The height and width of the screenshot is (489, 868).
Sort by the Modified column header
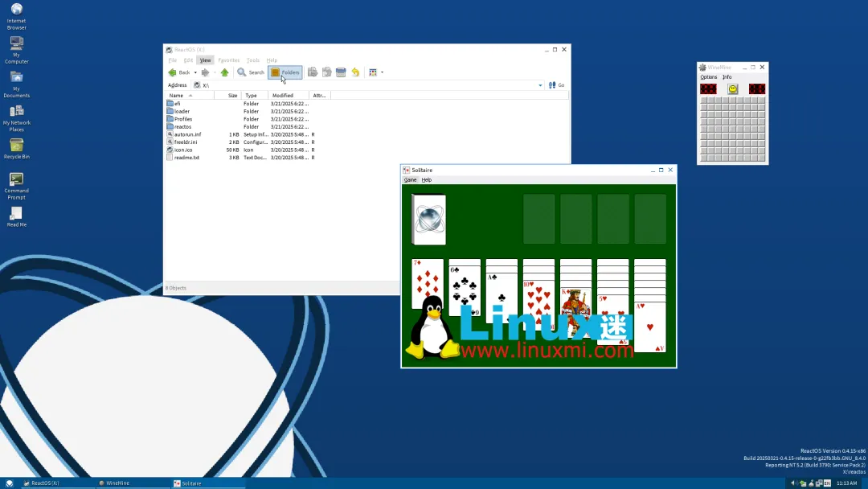pos(289,95)
